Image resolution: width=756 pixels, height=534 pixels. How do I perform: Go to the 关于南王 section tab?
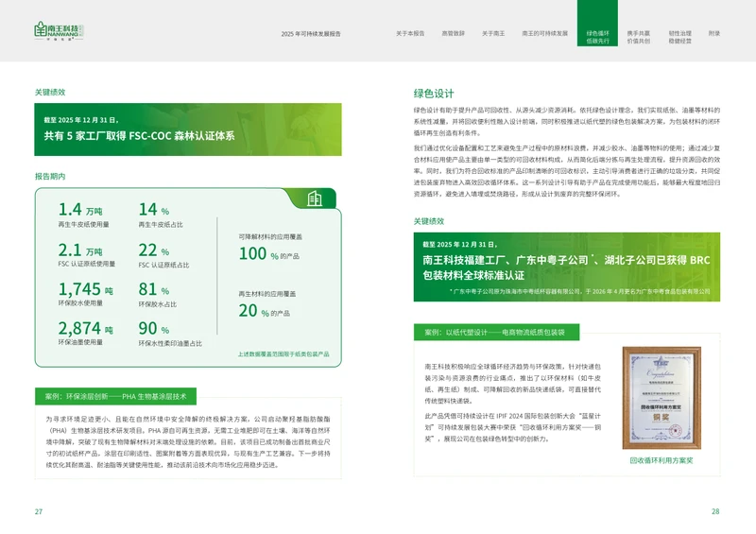tap(493, 33)
